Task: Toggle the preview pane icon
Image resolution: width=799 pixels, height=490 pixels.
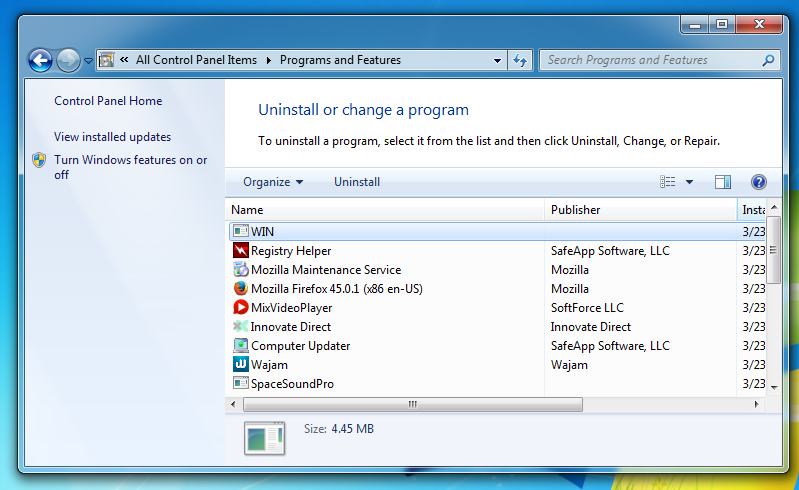Action: (723, 182)
